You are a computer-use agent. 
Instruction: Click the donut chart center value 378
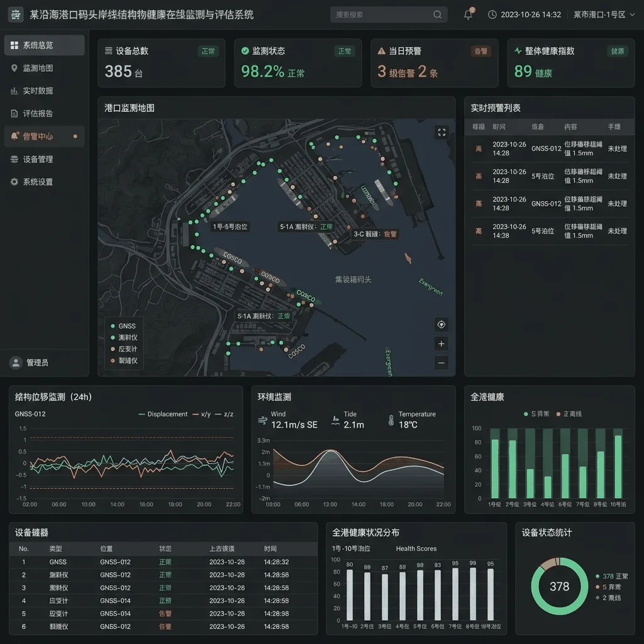(x=559, y=587)
